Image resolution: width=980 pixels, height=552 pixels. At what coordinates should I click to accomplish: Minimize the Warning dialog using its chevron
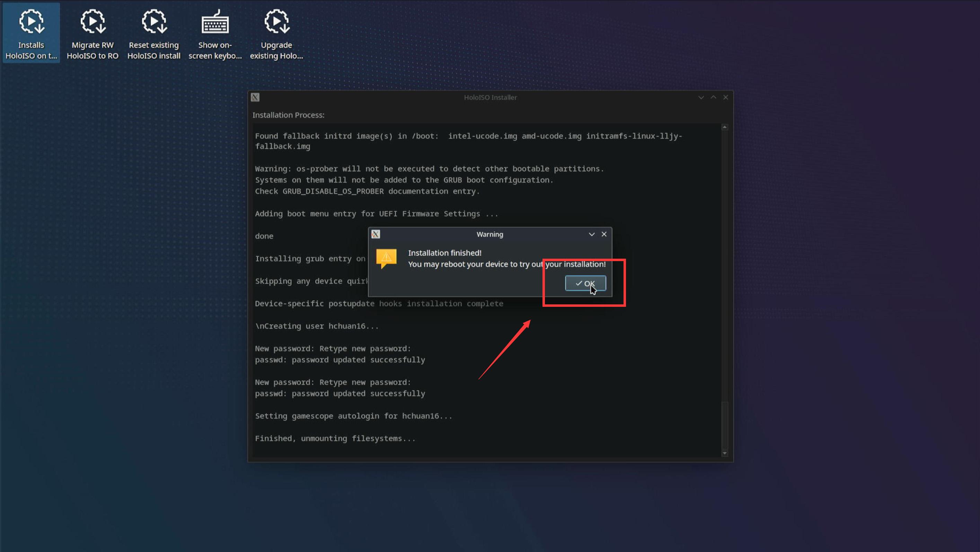[592, 234]
